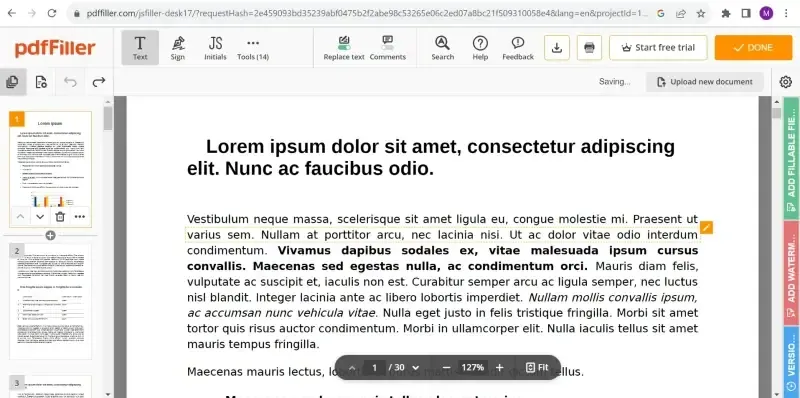Screen dimensions: 800x398
Task: Click the orange edit pencil icon
Action: point(706,228)
